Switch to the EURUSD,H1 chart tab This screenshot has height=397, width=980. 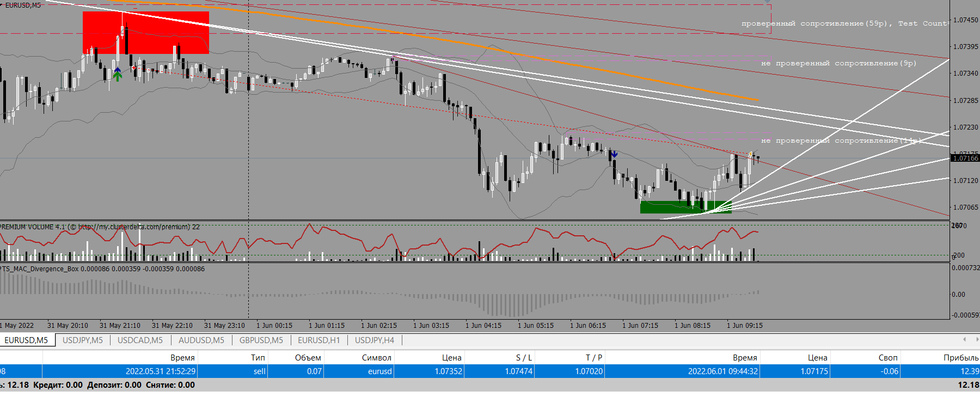click(x=319, y=340)
